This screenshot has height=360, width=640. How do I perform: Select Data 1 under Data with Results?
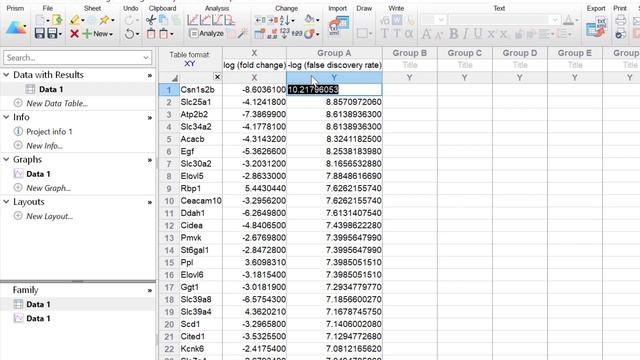(x=51, y=89)
